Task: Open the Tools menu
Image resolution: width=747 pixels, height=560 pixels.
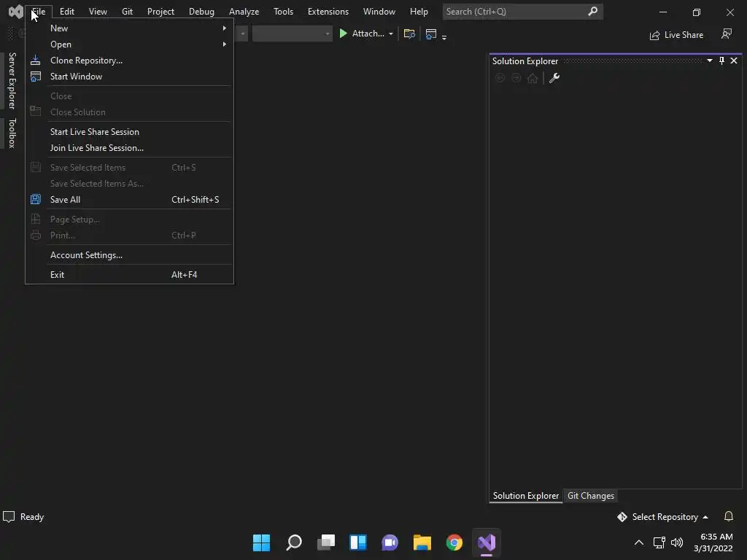Action: 284,12
